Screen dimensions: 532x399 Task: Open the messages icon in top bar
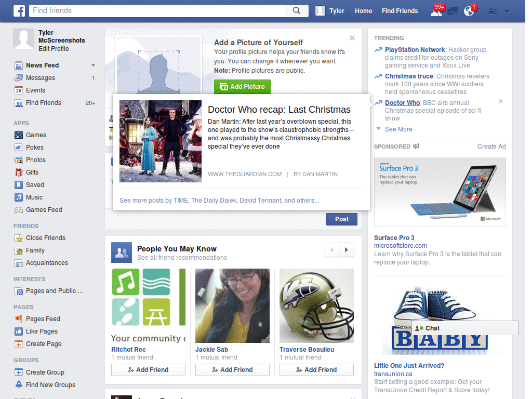pos(453,11)
